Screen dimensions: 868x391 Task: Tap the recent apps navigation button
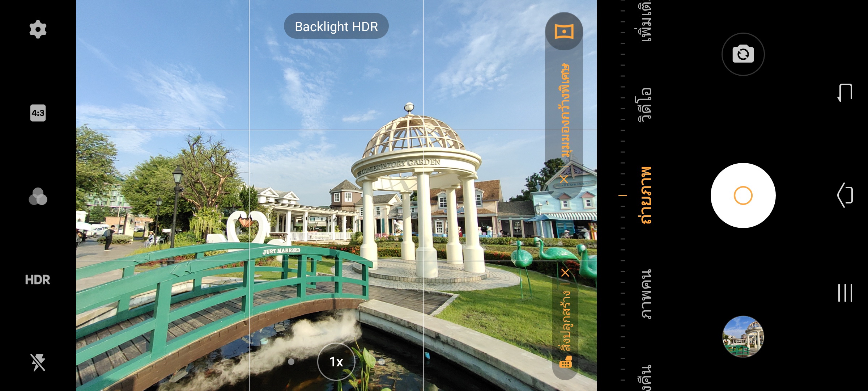pyautogui.click(x=845, y=293)
